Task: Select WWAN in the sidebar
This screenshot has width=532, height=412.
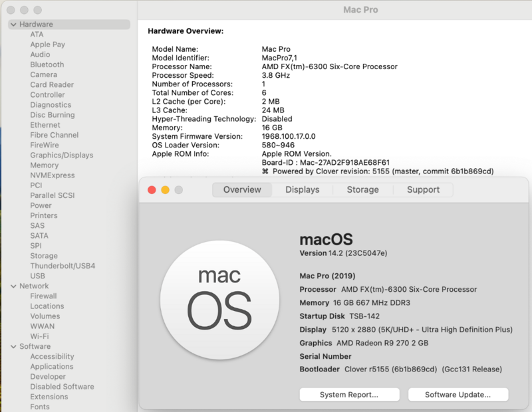Action: (42, 326)
